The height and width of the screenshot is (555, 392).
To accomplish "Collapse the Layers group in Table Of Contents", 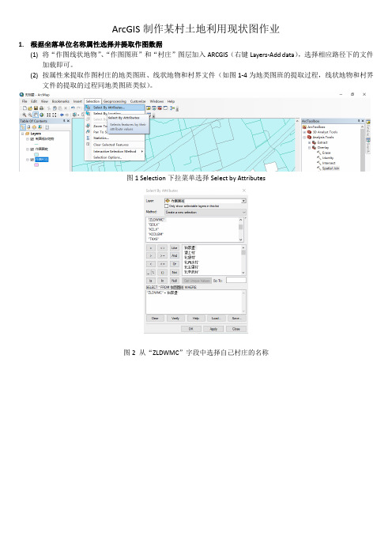I will (23, 134).
